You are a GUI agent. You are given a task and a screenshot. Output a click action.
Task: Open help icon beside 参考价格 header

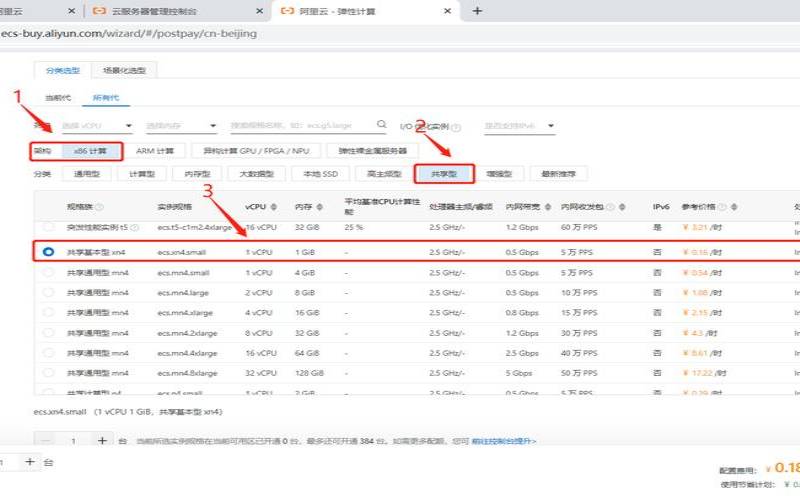[x=722, y=207]
